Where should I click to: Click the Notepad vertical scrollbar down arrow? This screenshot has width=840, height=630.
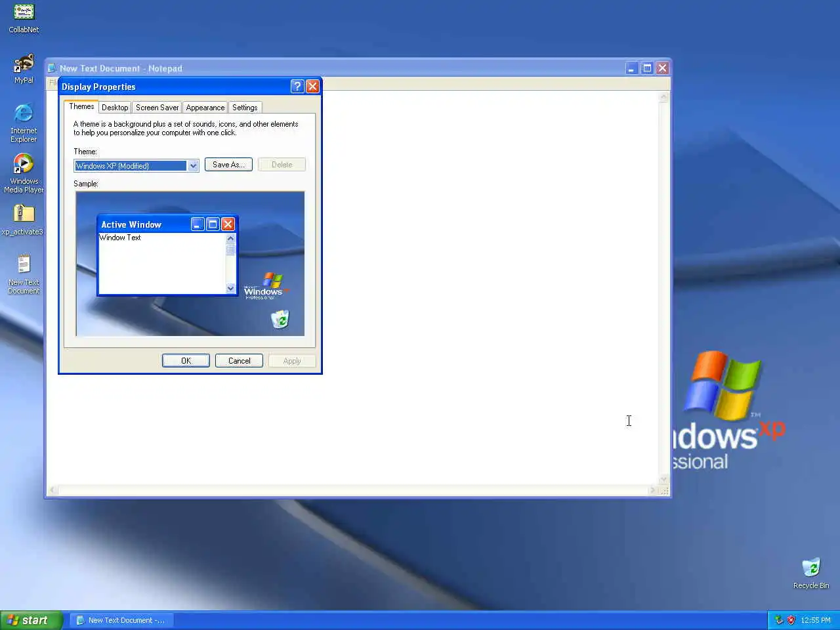[663, 480]
